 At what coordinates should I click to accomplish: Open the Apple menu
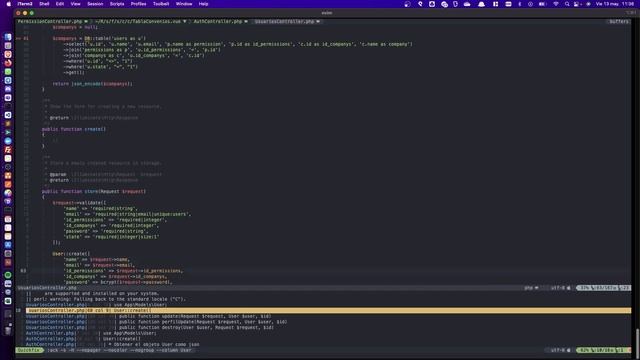pos(8,4)
